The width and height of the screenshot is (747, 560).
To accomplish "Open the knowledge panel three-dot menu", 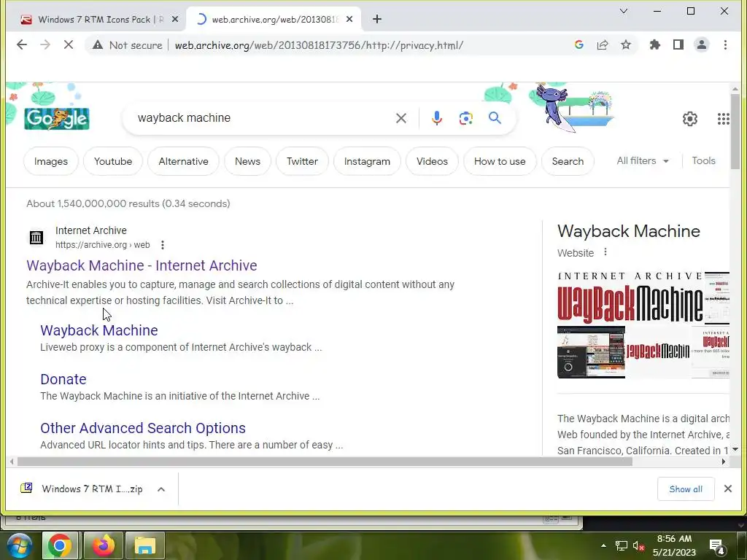I will click(x=605, y=252).
